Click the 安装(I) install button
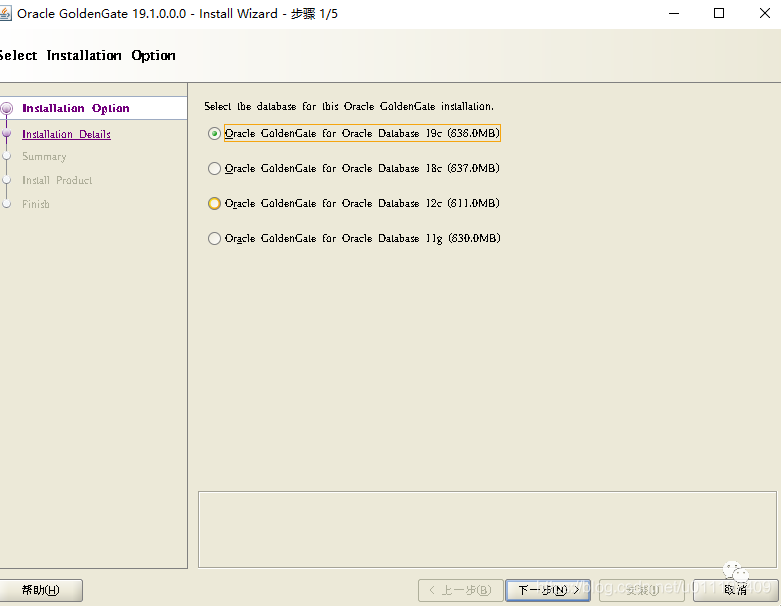The width and height of the screenshot is (781, 606). [x=642, y=590]
